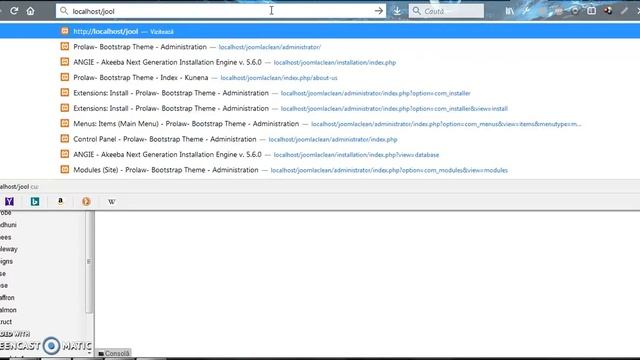Click the favicon beside the ANGIE view=database suggestion

point(64,154)
